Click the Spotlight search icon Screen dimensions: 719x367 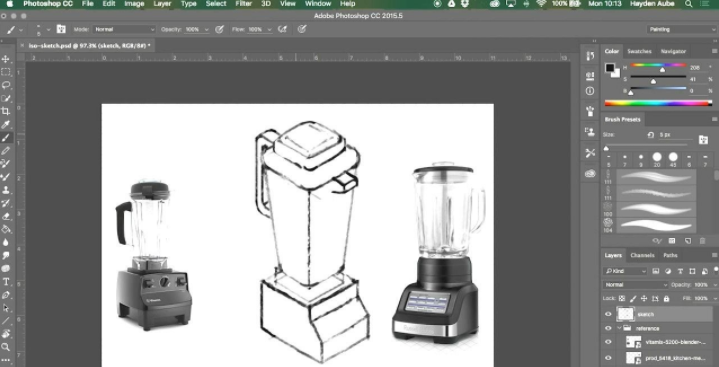pos(689,4)
